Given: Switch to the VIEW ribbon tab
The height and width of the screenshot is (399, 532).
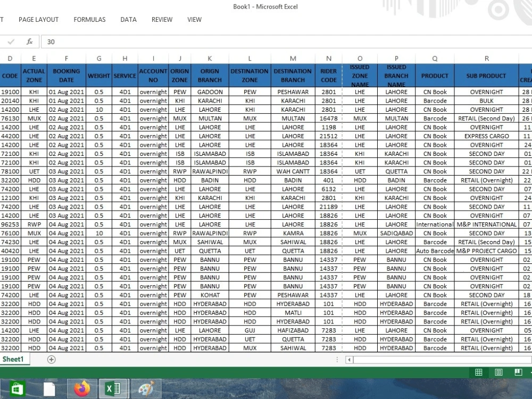Looking at the screenshot, I should pyautogui.click(x=194, y=20).
